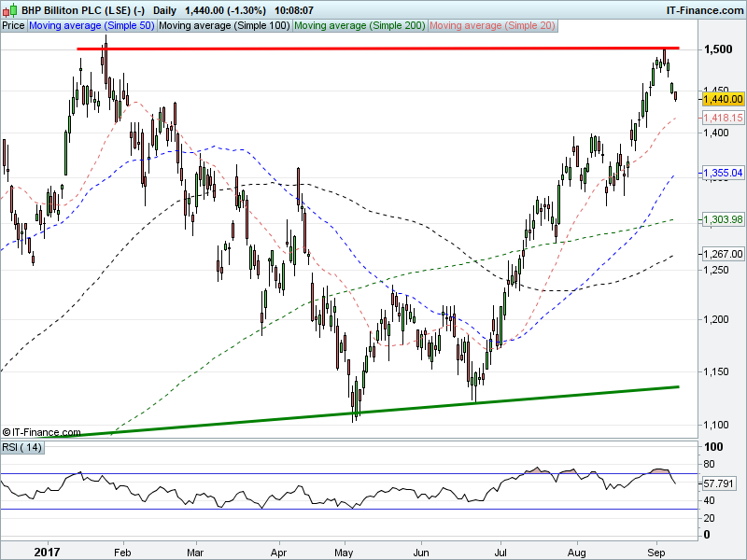This screenshot has height=560, width=747.
Task: Click the 2017 date axis label
Action: pyautogui.click(x=48, y=553)
